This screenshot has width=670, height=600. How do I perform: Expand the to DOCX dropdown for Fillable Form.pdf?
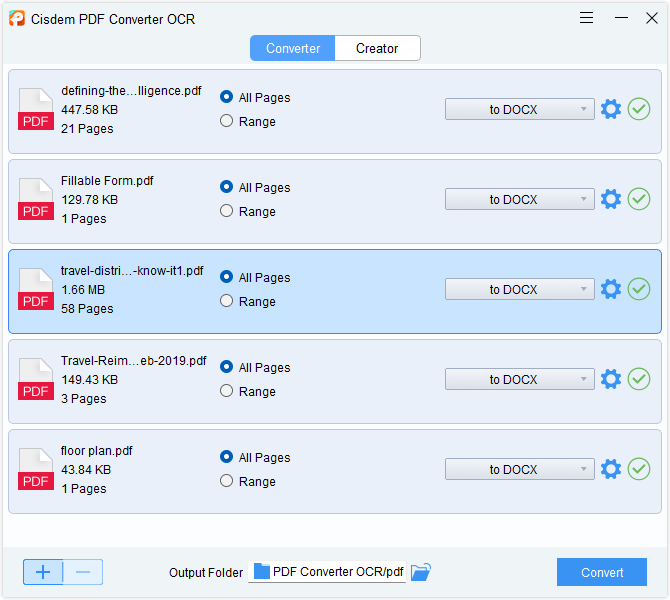[519, 200]
